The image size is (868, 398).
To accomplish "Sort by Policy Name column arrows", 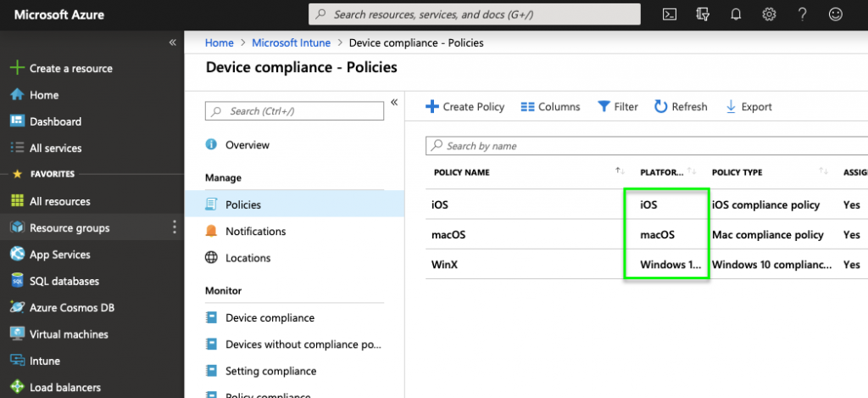I will [x=620, y=172].
